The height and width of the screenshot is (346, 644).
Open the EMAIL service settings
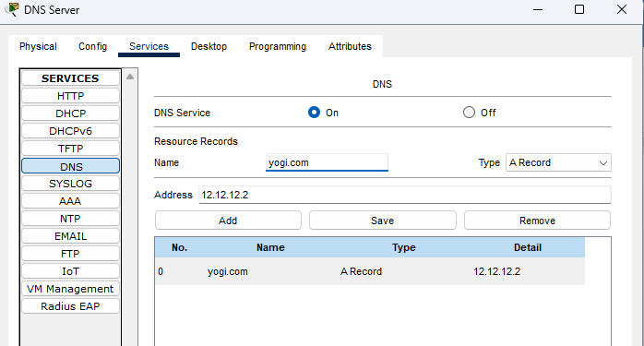(x=71, y=236)
